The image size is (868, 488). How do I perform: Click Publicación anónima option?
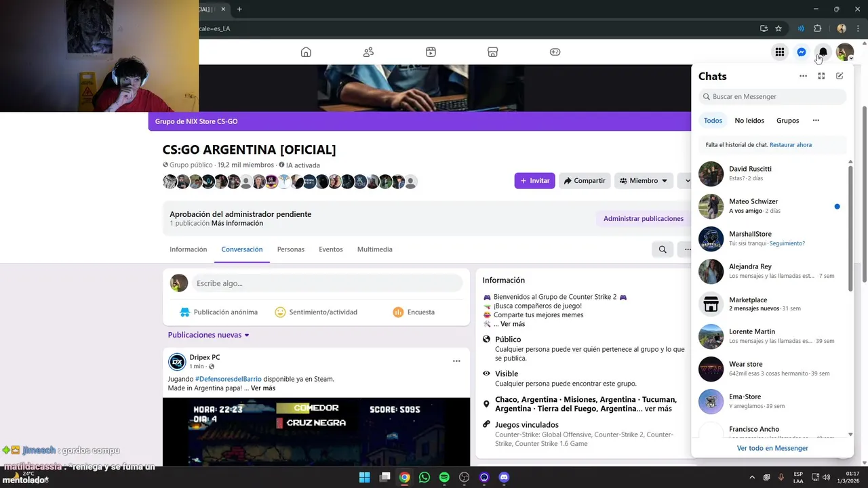(218, 312)
